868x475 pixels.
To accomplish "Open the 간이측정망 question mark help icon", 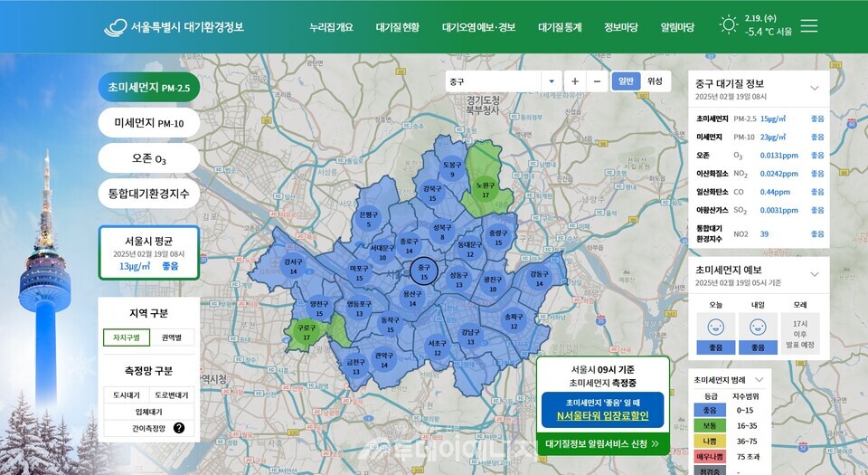I will (x=179, y=428).
